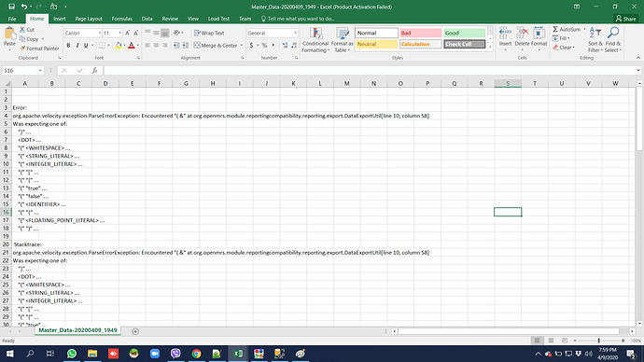This screenshot has width=644, height=362.
Task: Toggle Italic formatting
Action: click(x=77, y=45)
